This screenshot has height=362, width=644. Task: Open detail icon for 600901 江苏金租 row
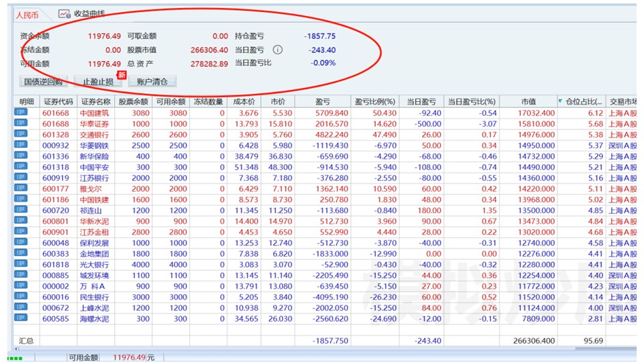[x=21, y=231]
